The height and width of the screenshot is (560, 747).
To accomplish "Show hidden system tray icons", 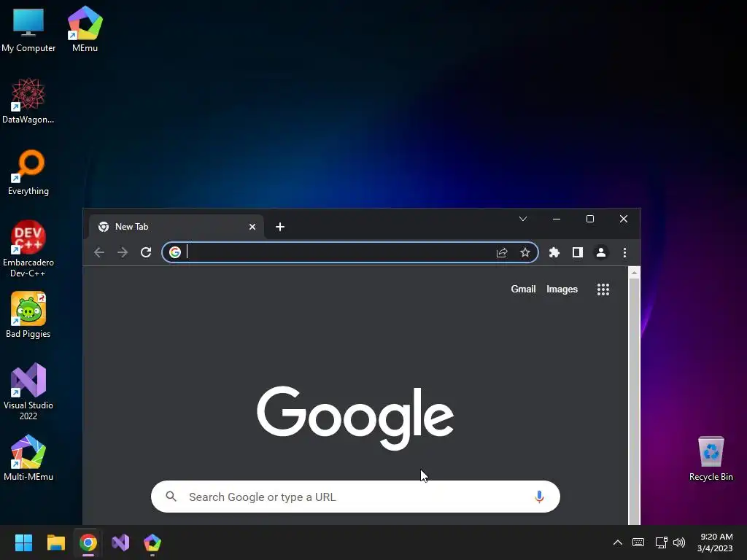I will point(617,542).
